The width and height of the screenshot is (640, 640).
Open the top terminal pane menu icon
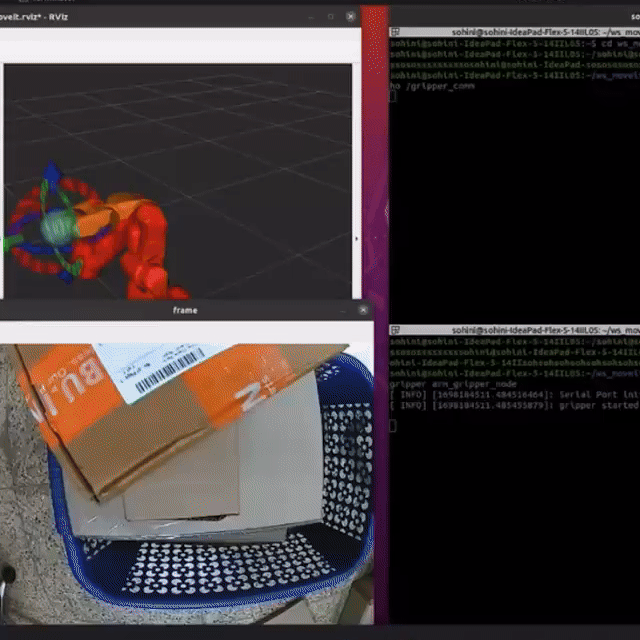coord(395,32)
